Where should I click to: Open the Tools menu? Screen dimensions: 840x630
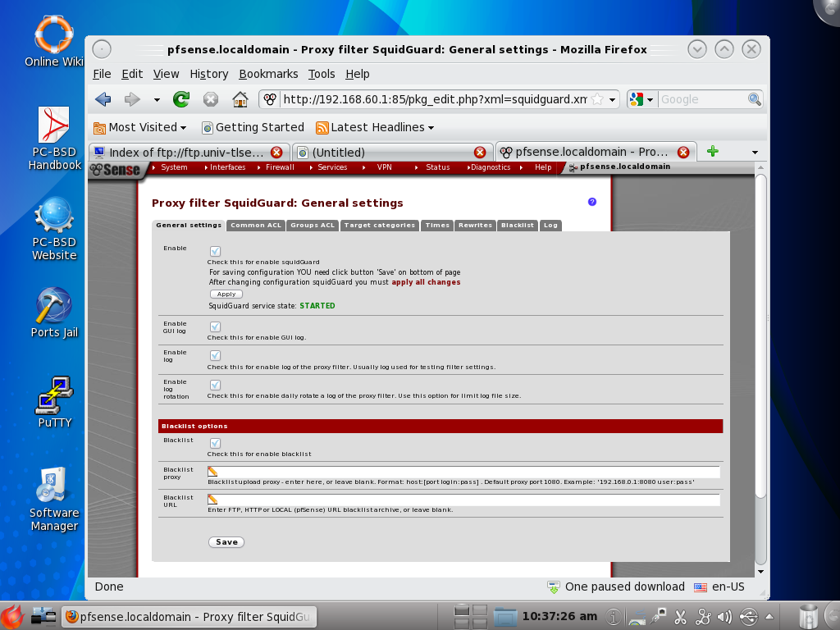tap(322, 74)
